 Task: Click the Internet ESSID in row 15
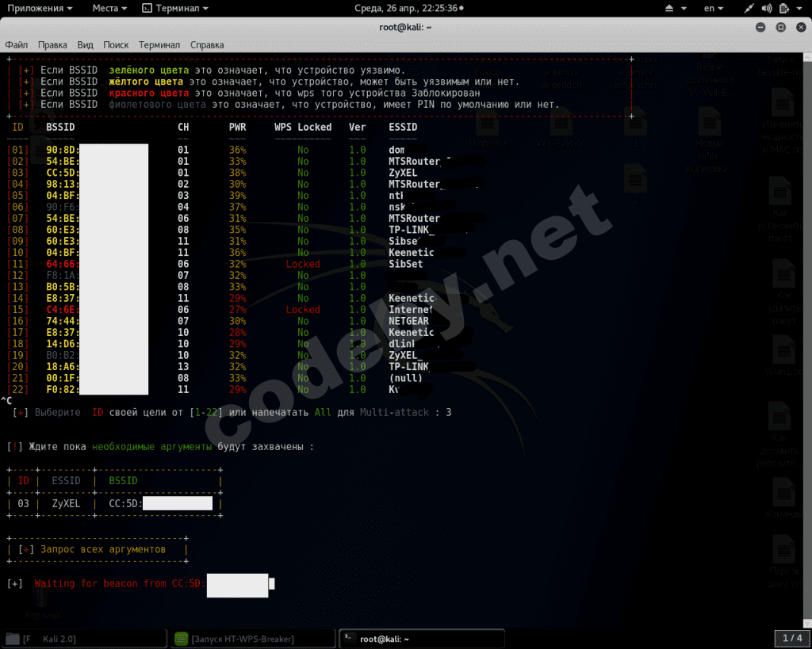click(x=411, y=310)
